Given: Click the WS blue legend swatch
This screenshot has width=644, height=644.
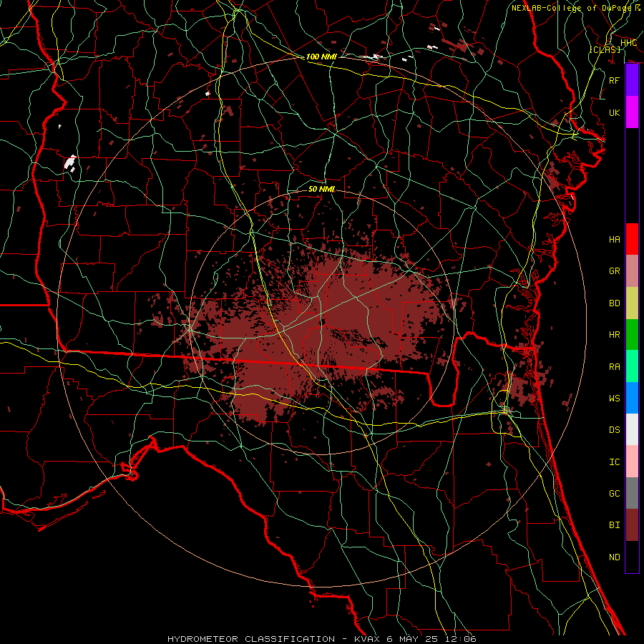Looking at the screenshot, I should coord(632,398).
